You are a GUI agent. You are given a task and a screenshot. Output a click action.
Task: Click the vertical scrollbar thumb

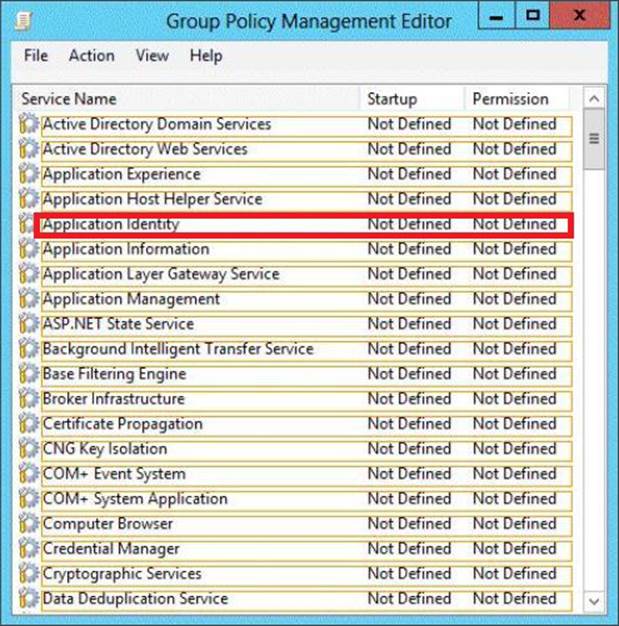tap(593, 140)
